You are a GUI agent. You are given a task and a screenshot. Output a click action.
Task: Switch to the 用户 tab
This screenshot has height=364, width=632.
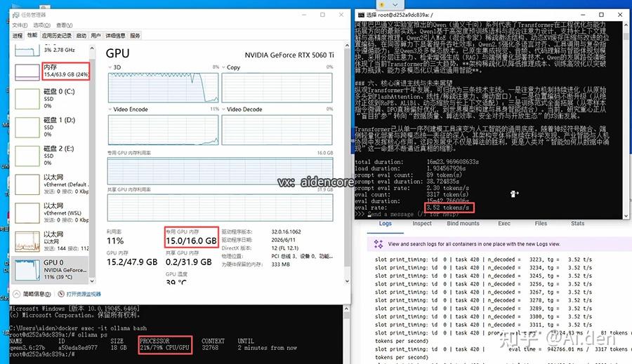96,36
